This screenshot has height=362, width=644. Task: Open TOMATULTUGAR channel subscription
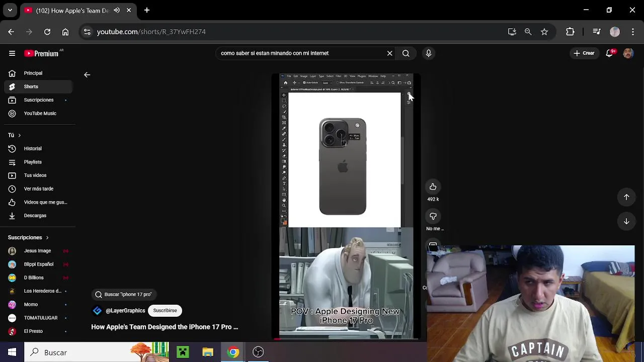38,318
